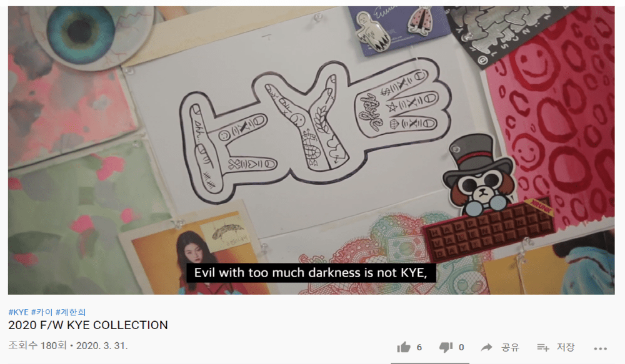The height and width of the screenshot is (364, 625).
Task: Click the like count number 6
Action: tap(419, 347)
